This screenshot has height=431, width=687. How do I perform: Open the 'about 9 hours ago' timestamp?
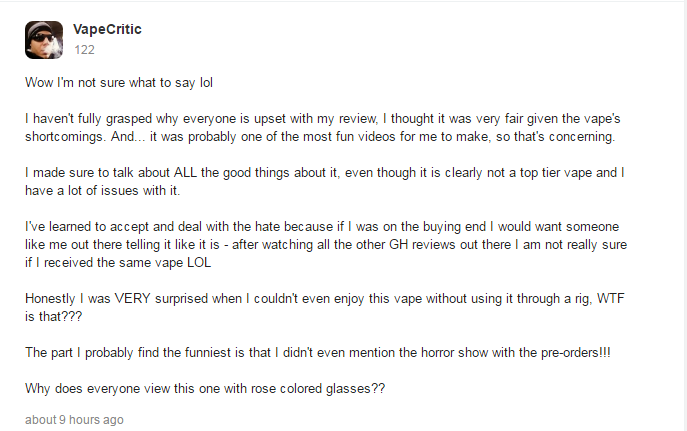tap(74, 420)
